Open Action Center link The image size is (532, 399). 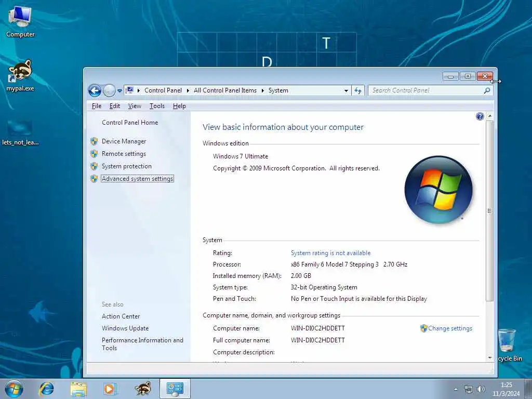coord(121,316)
